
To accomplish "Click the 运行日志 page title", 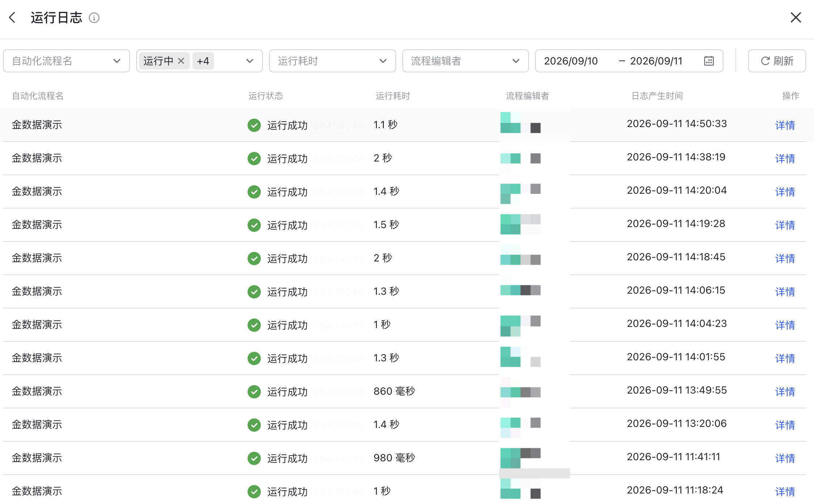I will tap(56, 18).
